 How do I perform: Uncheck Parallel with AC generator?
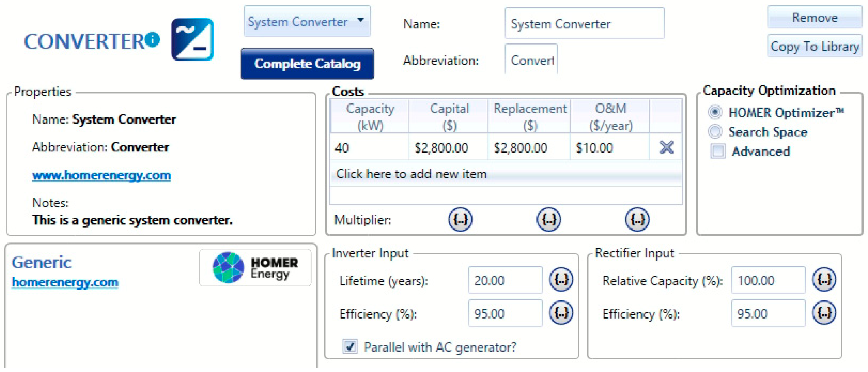point(350,346)
